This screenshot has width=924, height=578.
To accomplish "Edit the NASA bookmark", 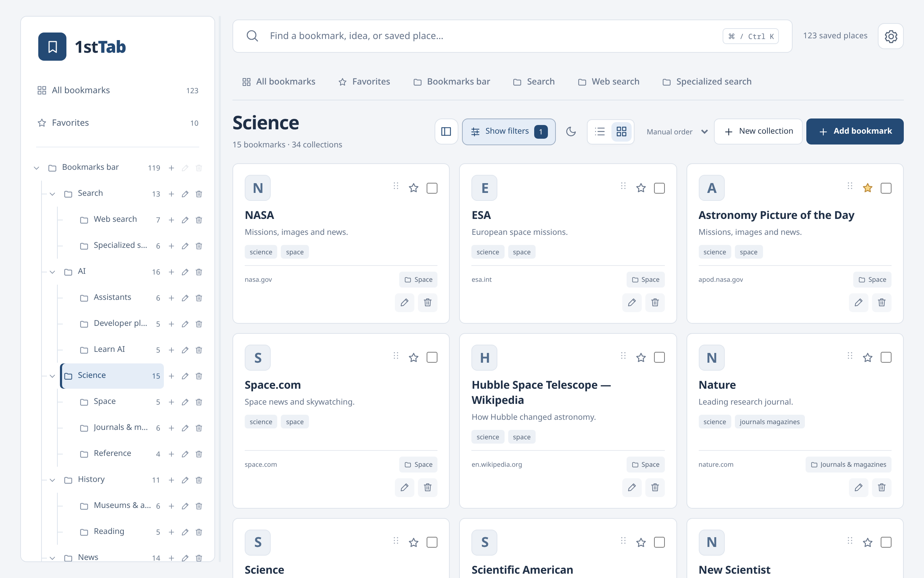I will (404, 302).
